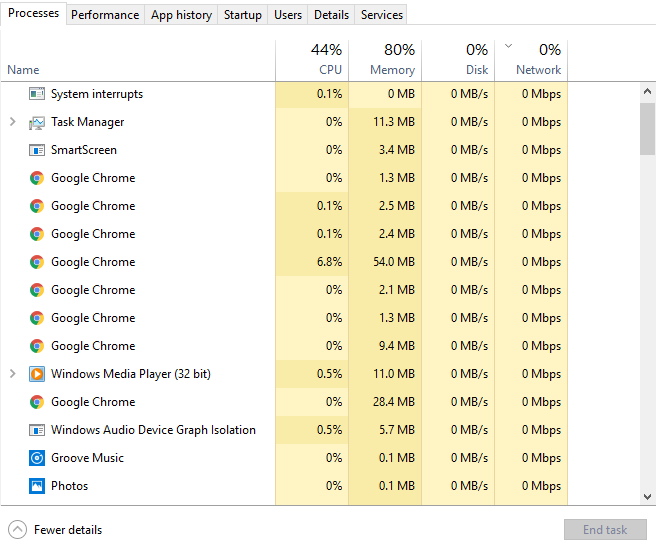The image size is (656, 554).
Task: Switch to the Details tab
Action: [x=331, y=15]
